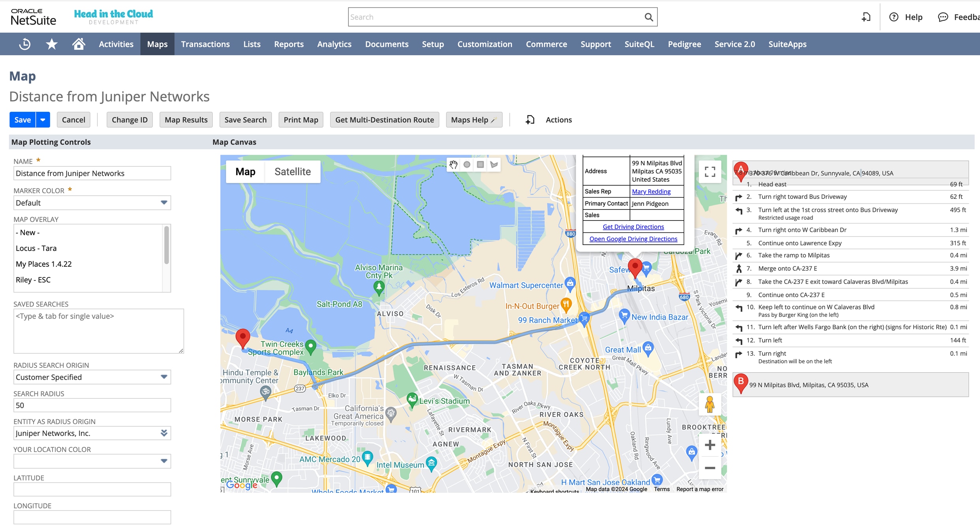Open the Customization menu
This screenshot has height=526, width=980.
[484, 44]
